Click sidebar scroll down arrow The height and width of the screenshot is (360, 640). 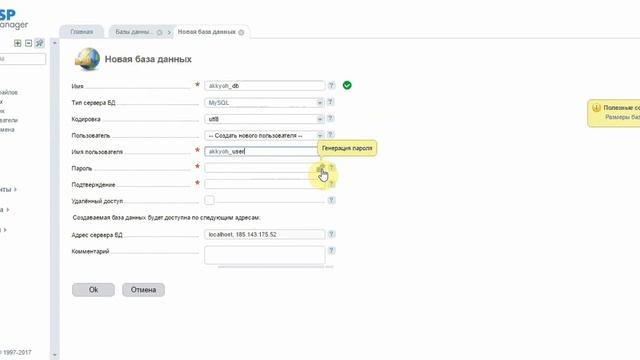(55, 355)
